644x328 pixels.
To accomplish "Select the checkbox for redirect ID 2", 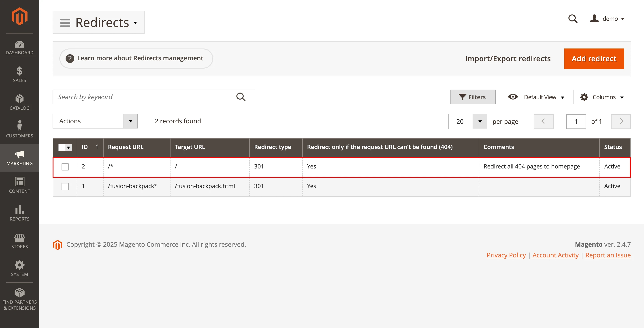I will coord(65,166).
